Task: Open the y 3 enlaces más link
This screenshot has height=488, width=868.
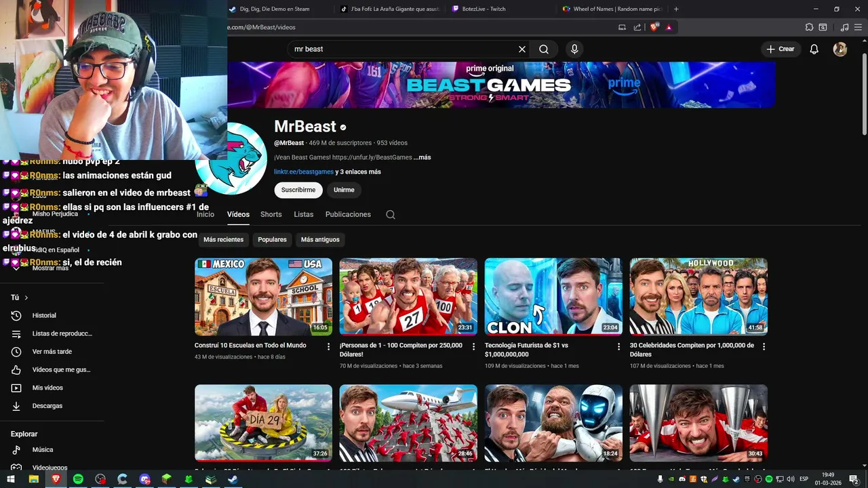Action: (358, 172)
